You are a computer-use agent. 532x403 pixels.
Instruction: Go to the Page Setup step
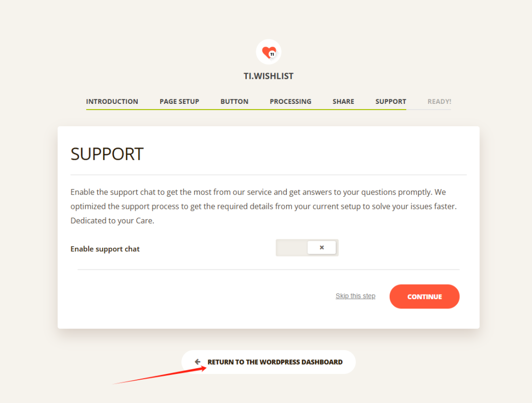(x=179, y=101)
